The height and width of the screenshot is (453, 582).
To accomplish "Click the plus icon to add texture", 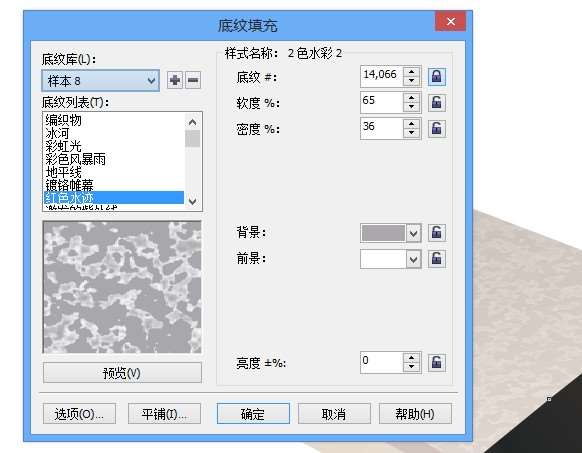I will click(x=174, y=80).
